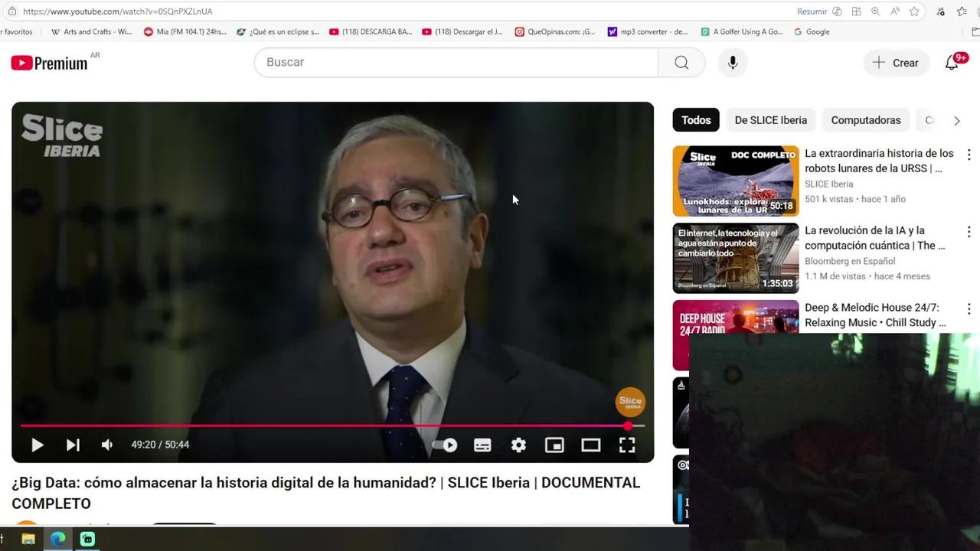
Task: Click the browser address bar URL
Action: click(x=117, y=11)
